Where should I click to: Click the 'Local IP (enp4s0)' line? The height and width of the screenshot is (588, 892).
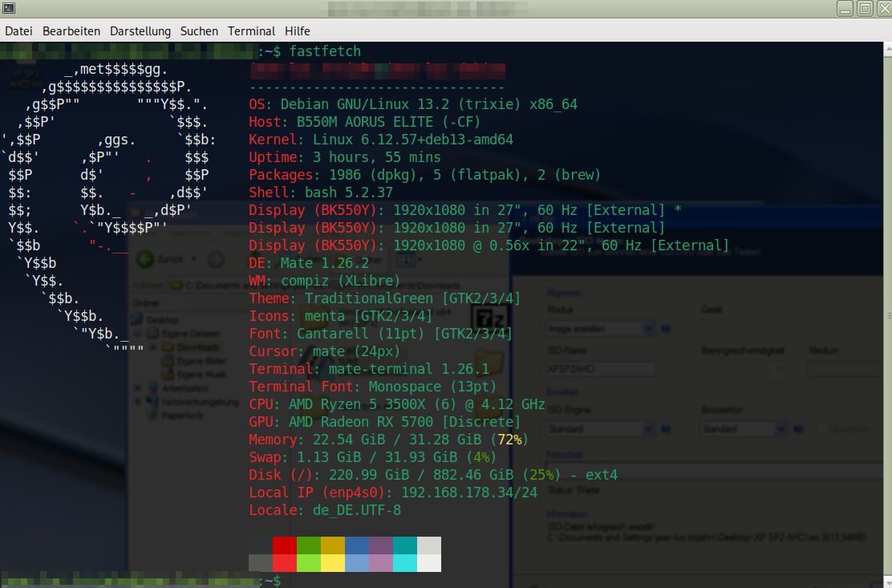click(x=393, y=493)
